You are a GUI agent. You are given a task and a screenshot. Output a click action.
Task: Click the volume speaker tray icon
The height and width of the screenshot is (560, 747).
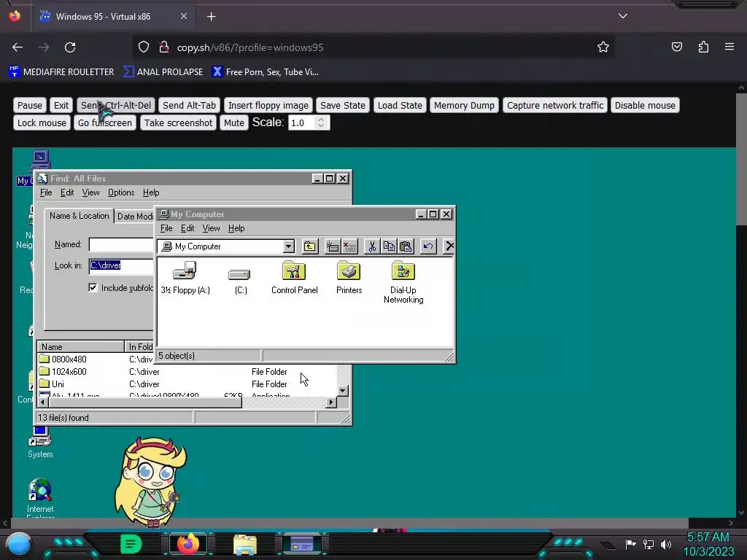coord(665,544)
